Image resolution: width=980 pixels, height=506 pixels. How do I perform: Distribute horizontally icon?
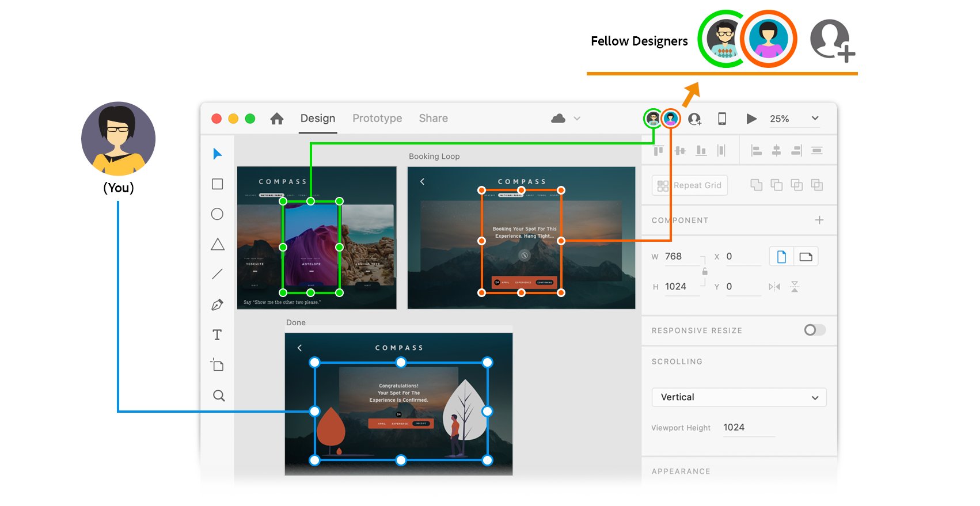[721, 151]
